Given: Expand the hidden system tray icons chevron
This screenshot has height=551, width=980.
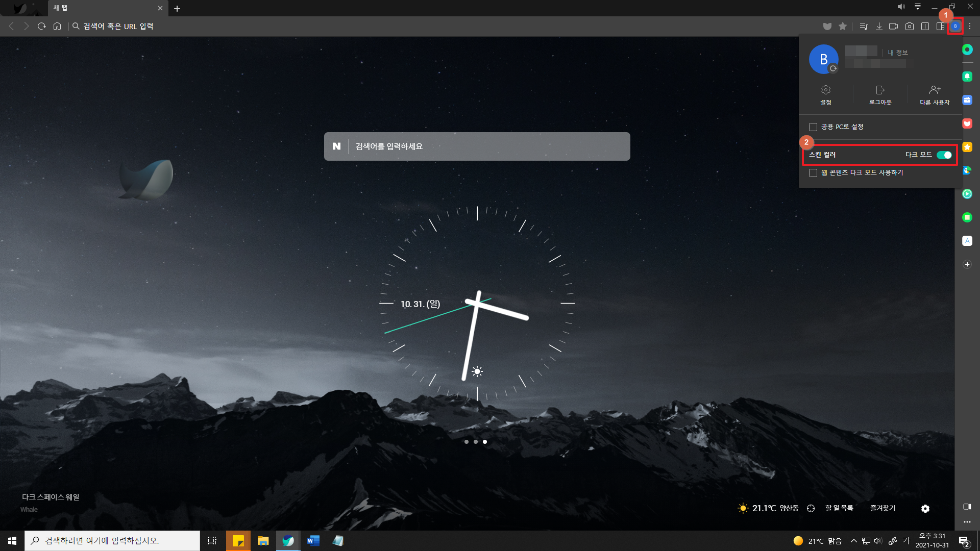Looking at the screenshot, I should coord(853,541).
